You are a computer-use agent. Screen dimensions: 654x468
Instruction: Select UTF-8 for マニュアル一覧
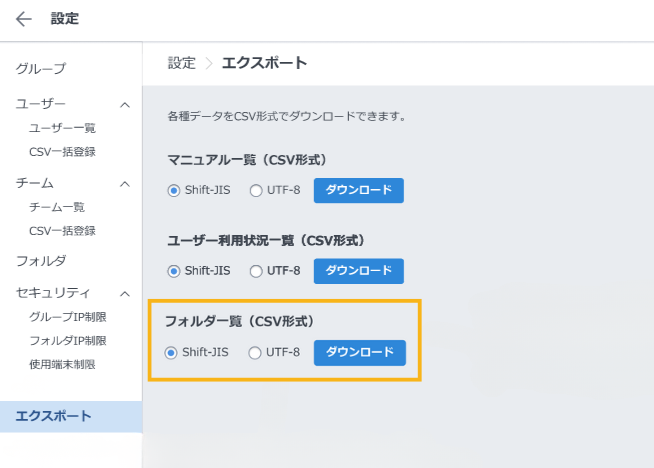tap(256, 190)
